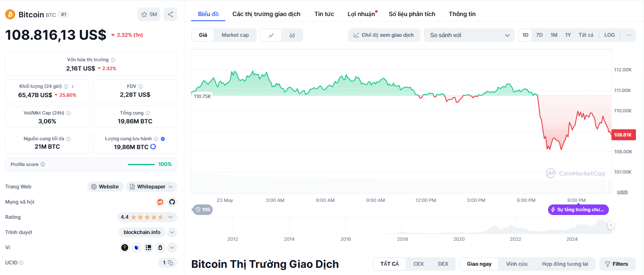Switch to the Tin tức tab

[324, 14]
